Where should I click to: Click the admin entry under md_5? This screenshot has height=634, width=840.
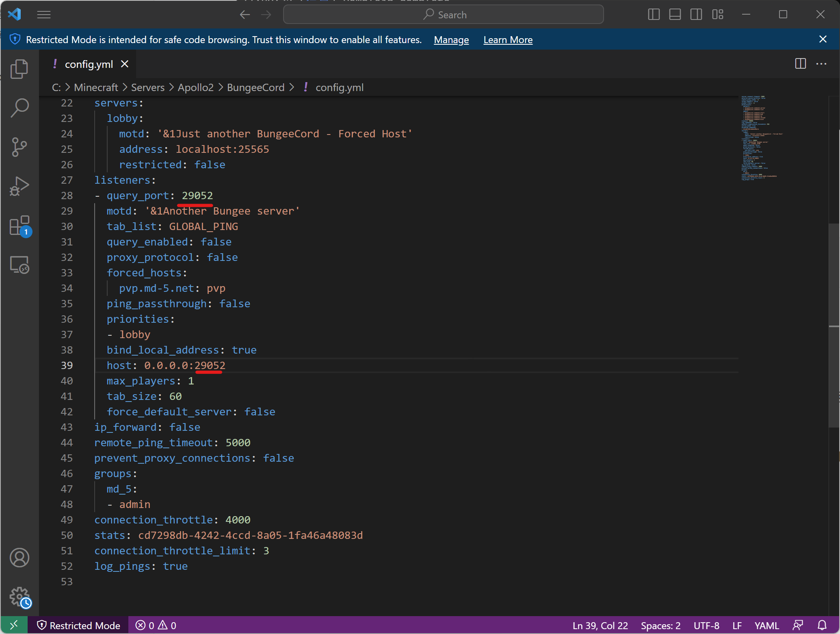pyautogui.click(x=134, y=504)
